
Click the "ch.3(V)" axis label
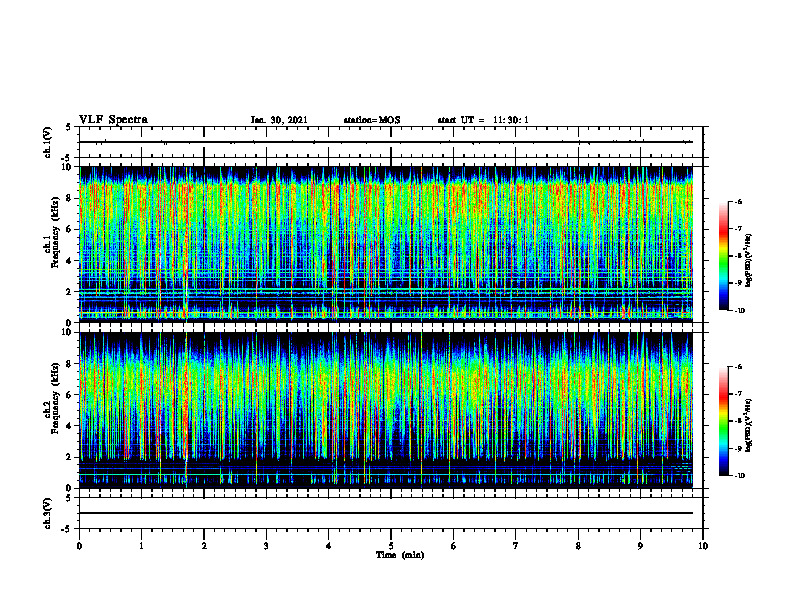[x=48, y=513]
